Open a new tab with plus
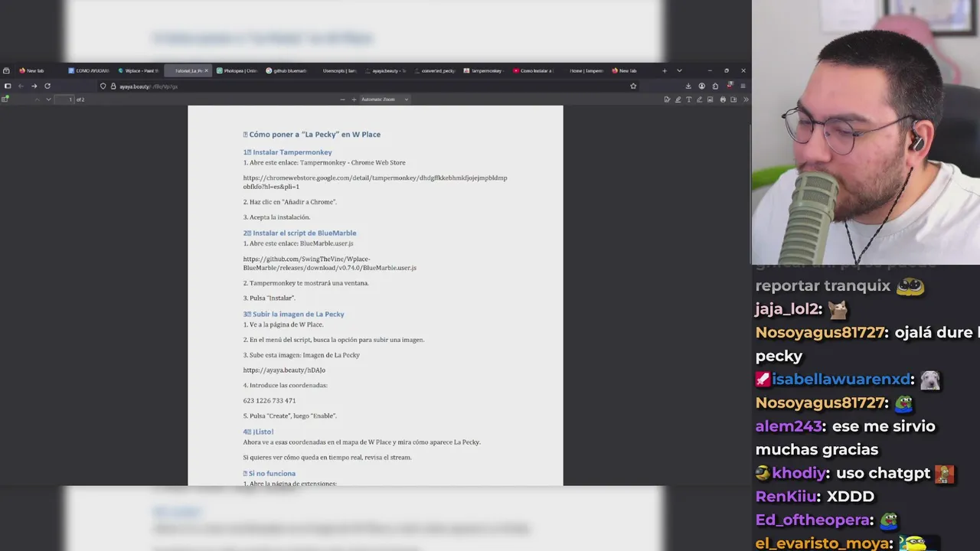Viewport: 980px width, 551px height. click(x=664, y=70)
